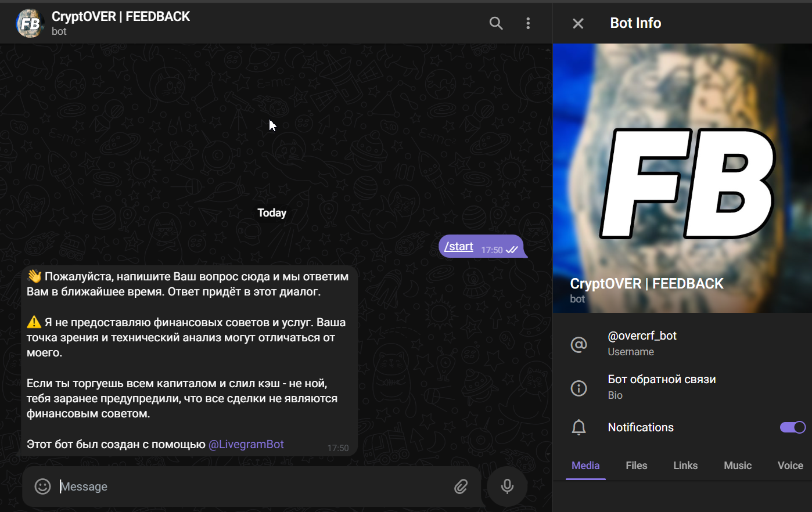Switch to the Voice tab
812x512 pixels.
point(790,466)
